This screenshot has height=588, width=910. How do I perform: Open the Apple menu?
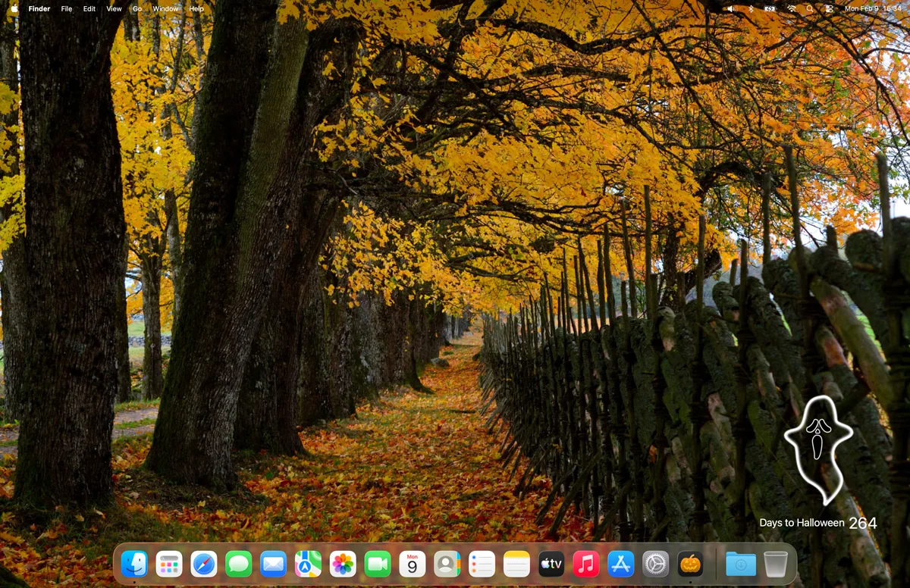[14, 8]
